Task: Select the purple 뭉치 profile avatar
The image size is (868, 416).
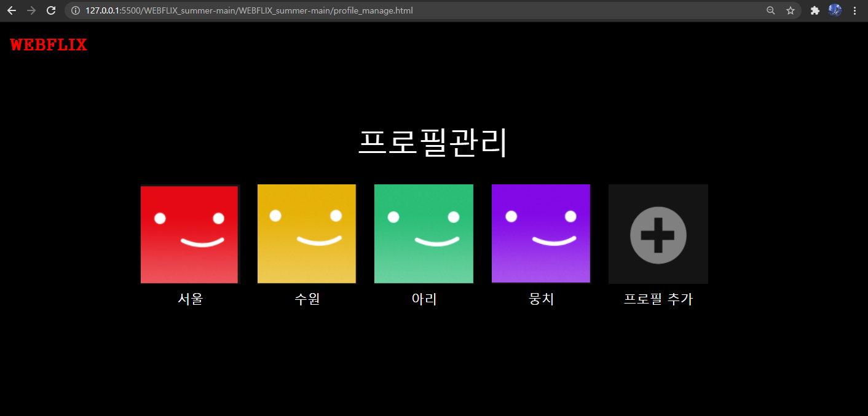Action: [540, 234]
